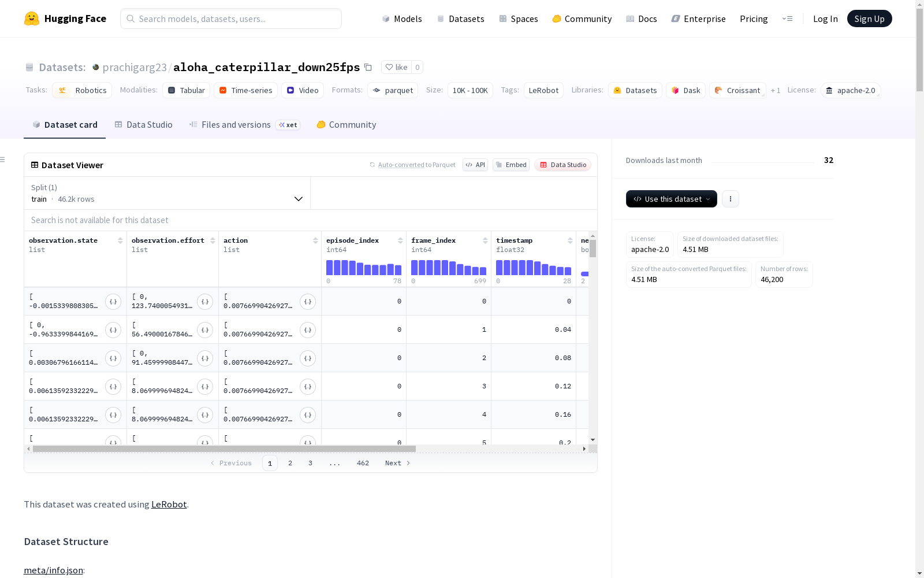The height and width of the screenshot is (578, 924).
Task: Open Docs in top navigation
Action: pos(642,18)
